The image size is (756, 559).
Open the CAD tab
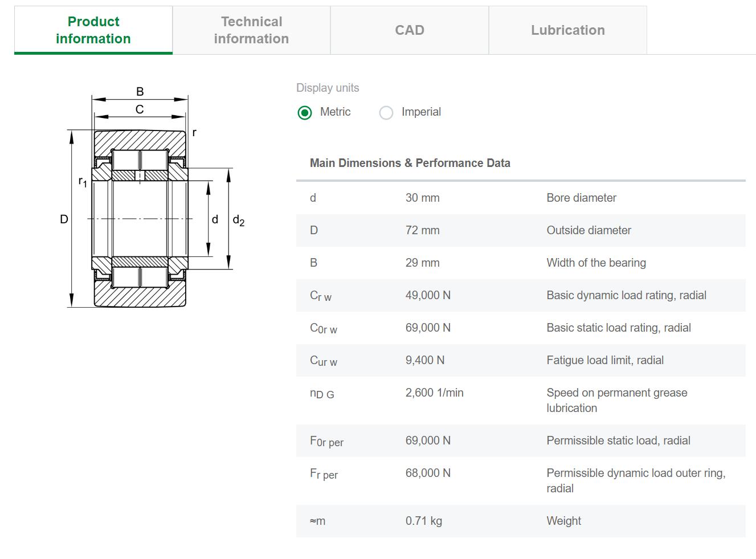(x=410, y=30)
